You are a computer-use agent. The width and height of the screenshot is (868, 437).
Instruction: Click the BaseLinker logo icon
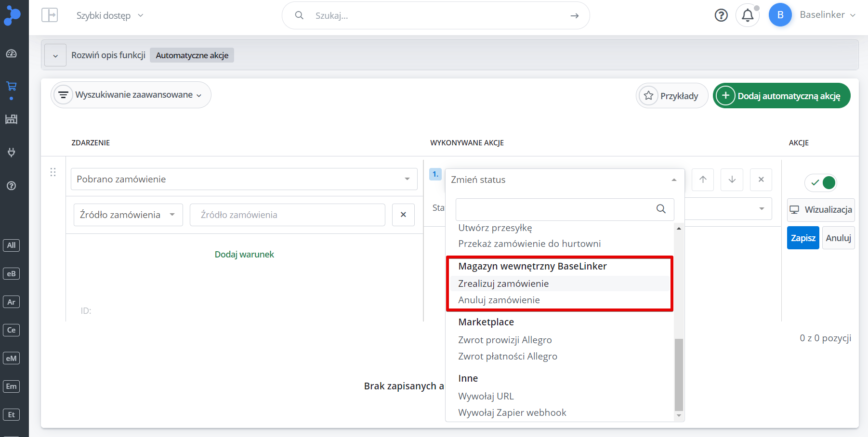12,15
